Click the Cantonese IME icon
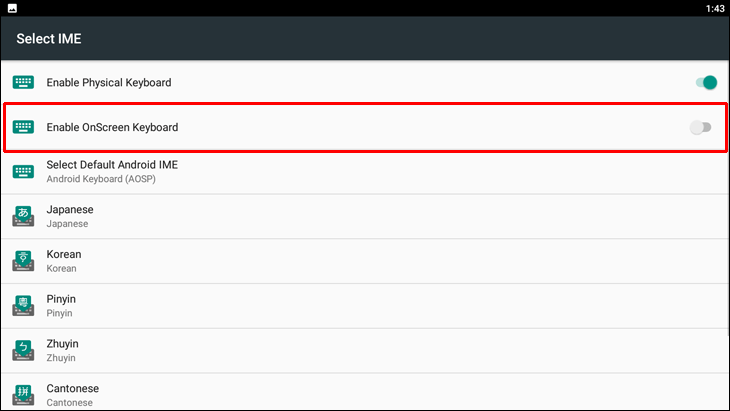 pos(23,393)
